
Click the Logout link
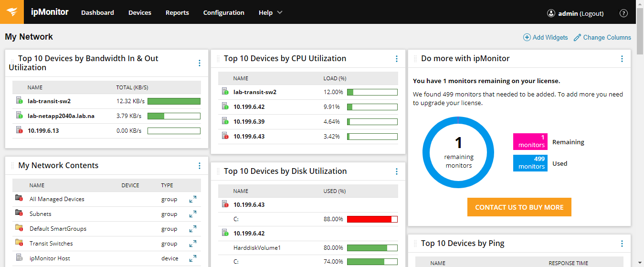click(592, 14)
